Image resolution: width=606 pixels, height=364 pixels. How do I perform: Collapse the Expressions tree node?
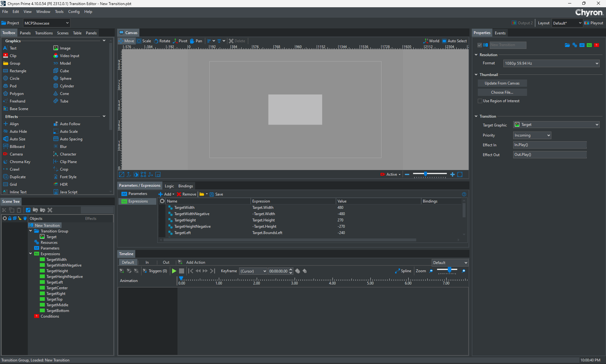31,254
